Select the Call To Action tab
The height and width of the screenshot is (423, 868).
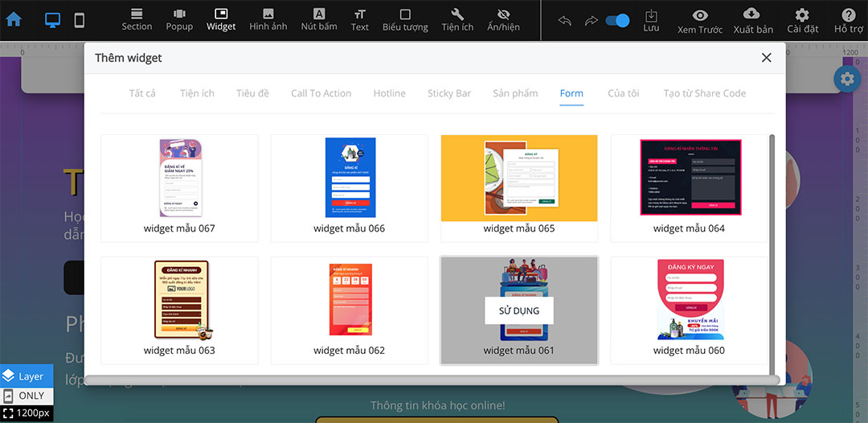pos(321,93)
